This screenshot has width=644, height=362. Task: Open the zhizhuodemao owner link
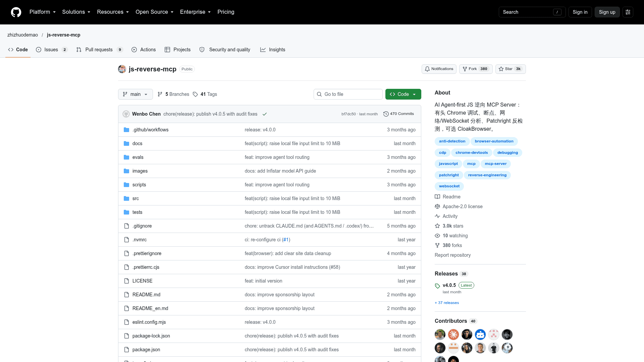tap(22, 35)
